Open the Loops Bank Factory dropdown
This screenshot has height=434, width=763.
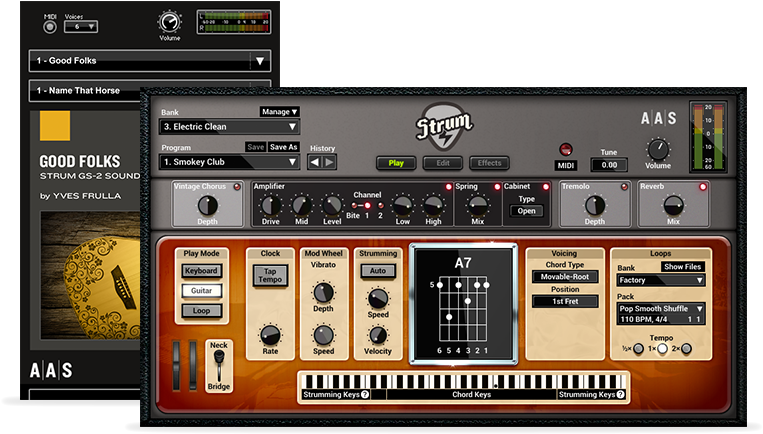660,280
